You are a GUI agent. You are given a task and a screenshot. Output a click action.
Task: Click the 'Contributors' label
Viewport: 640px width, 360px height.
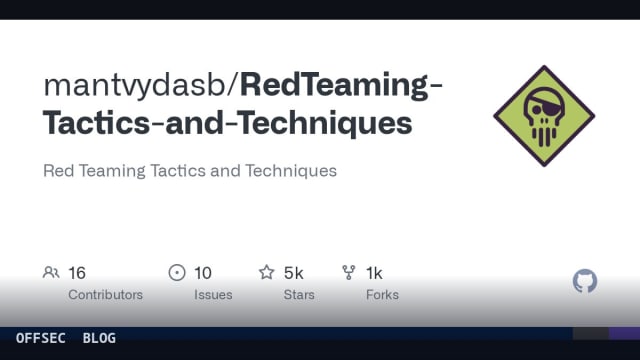pos(105,295)
